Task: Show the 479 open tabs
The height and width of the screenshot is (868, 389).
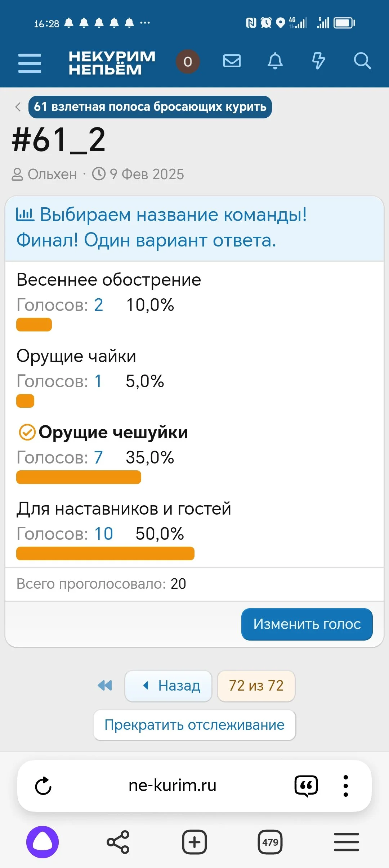Action: [270, 842]
